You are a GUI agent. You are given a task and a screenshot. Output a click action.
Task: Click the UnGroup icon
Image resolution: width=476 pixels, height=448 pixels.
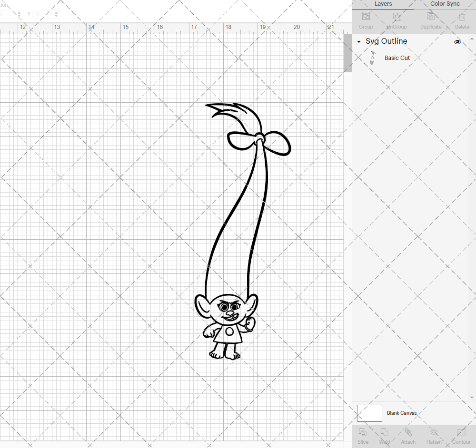(396, 20)
